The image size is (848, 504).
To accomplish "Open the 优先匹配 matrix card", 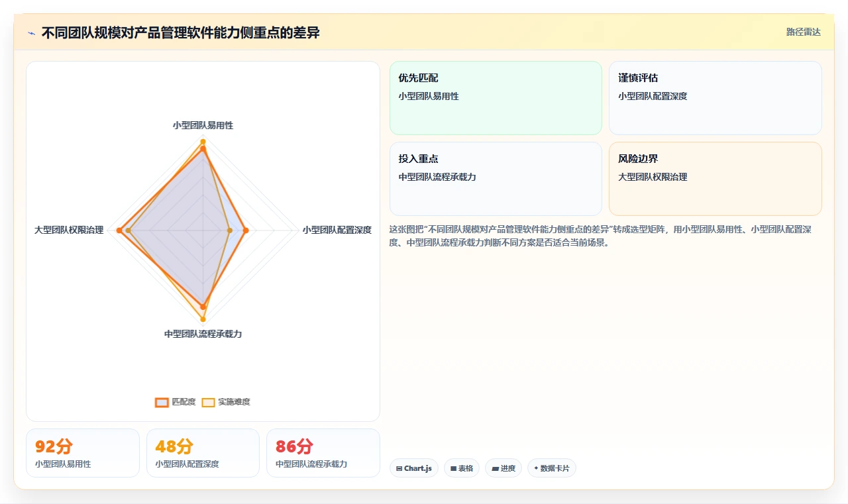I will point(496,98).
